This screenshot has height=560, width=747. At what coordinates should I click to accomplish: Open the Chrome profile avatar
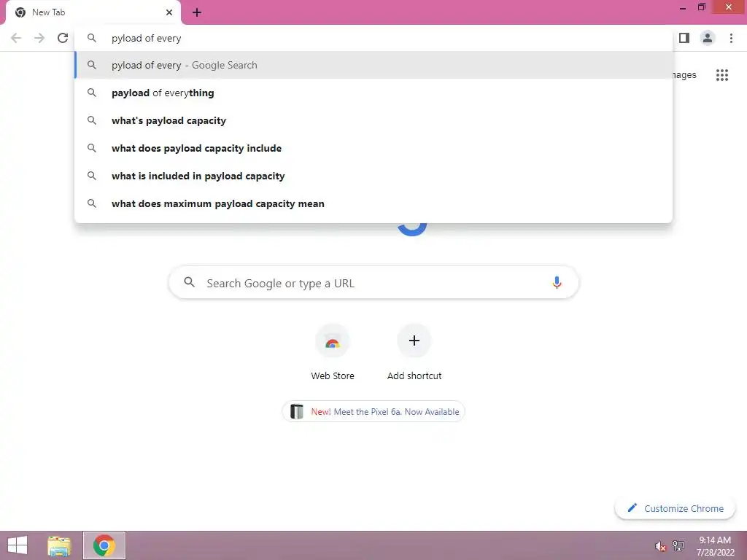click(x=708, y=38)
